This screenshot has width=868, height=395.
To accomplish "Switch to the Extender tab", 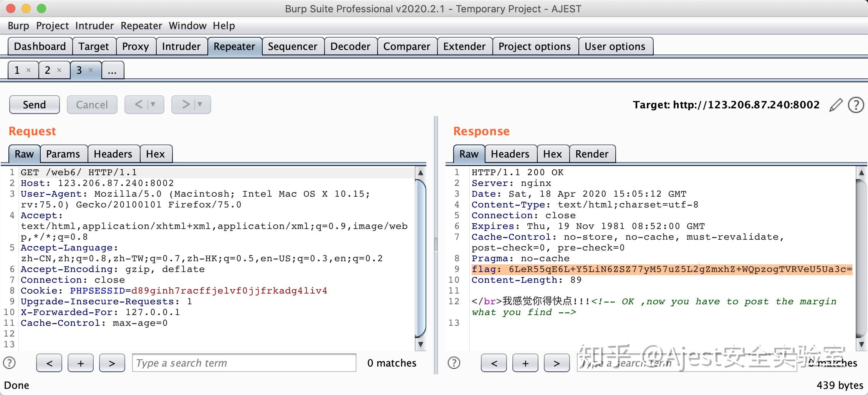I will [x=464, y=46].
